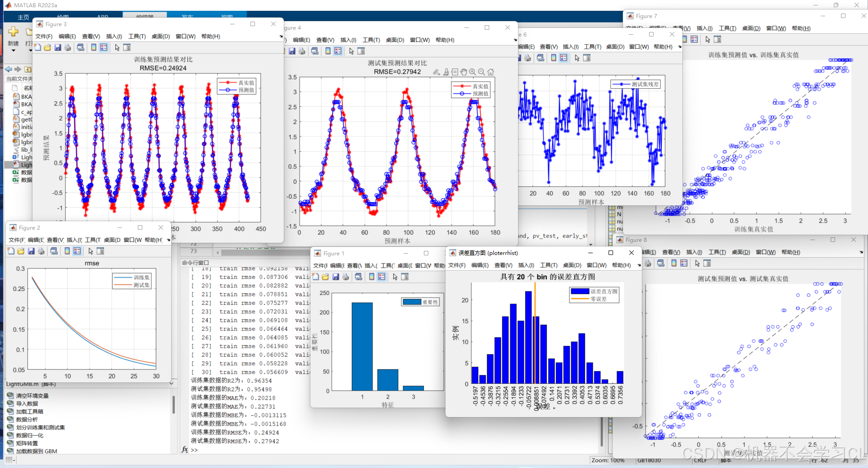Toggle legend in Figure 2 toolbar

point(77,251)
